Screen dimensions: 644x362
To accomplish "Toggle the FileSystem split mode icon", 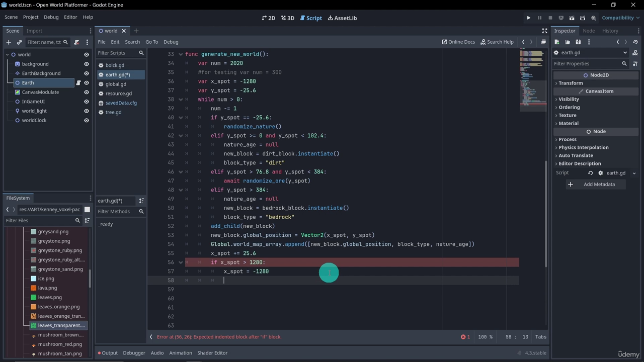I will tap(87, 209).
